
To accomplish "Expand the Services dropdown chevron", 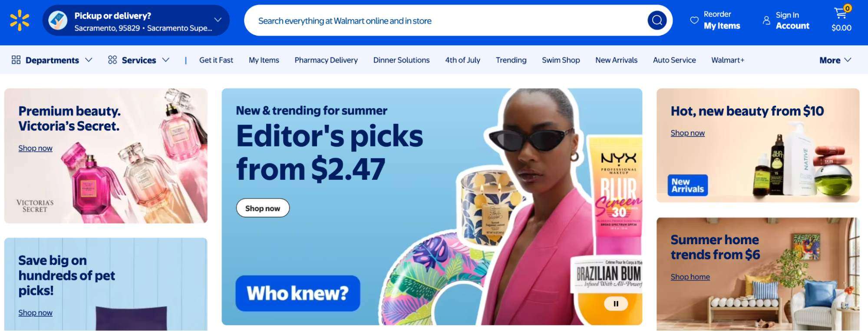I will point(165,60).
